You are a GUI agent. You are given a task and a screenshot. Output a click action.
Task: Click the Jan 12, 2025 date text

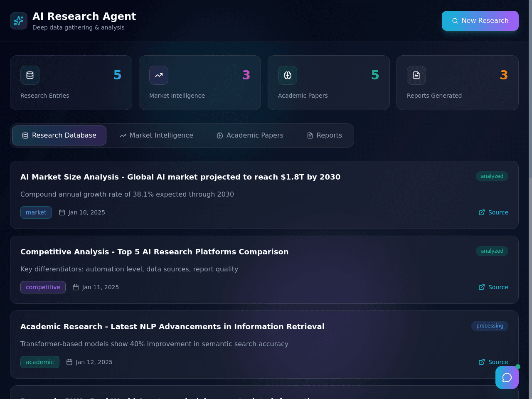click(x=94, y=362)
